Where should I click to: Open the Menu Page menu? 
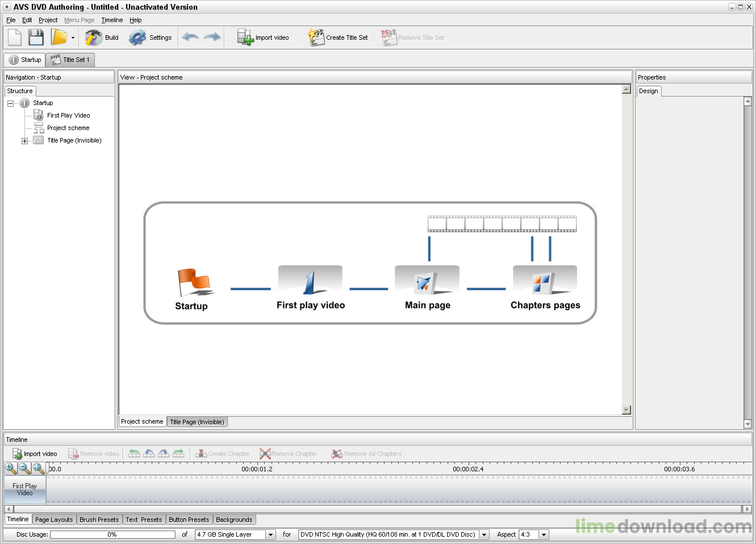pyautogui.click(x=80, y=20)
